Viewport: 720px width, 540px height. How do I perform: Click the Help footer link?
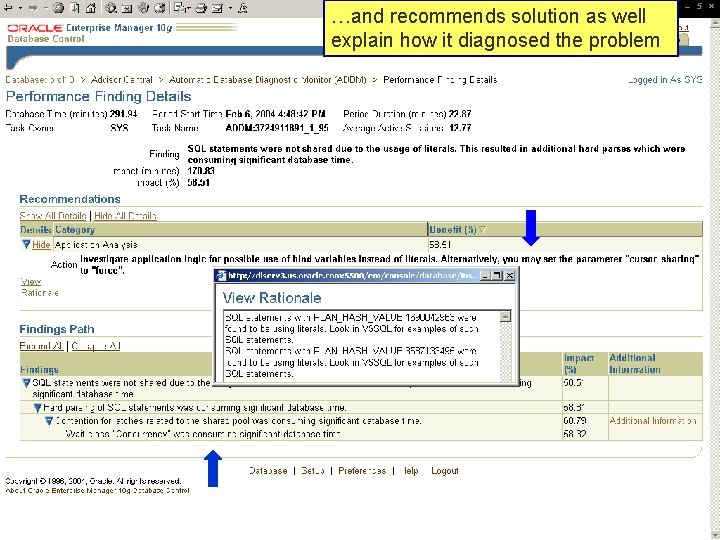[x=411, y=471]
